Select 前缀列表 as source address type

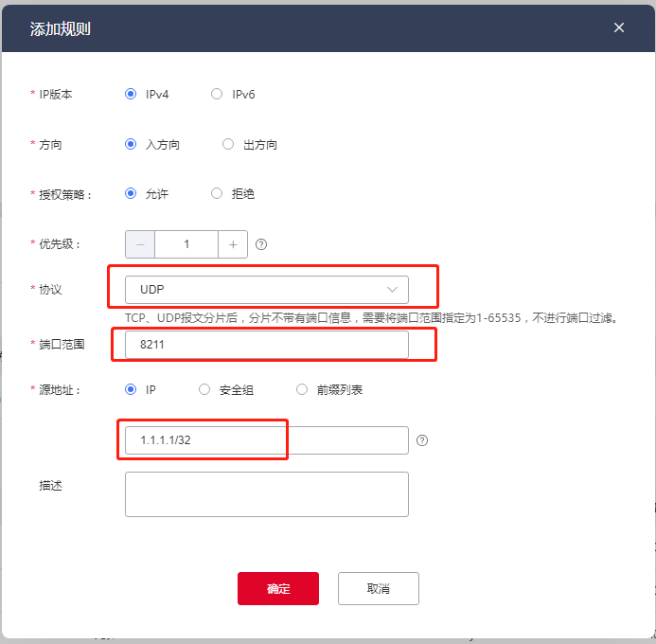(x=302, y=389)
